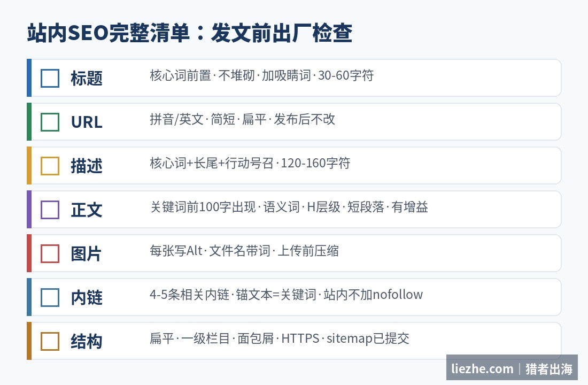Viewport: 588px width, 385px height.
Task: Click text 4-5条相关内链·锚文本=关键词·站内不加nofollow
Action: (286, 295)
